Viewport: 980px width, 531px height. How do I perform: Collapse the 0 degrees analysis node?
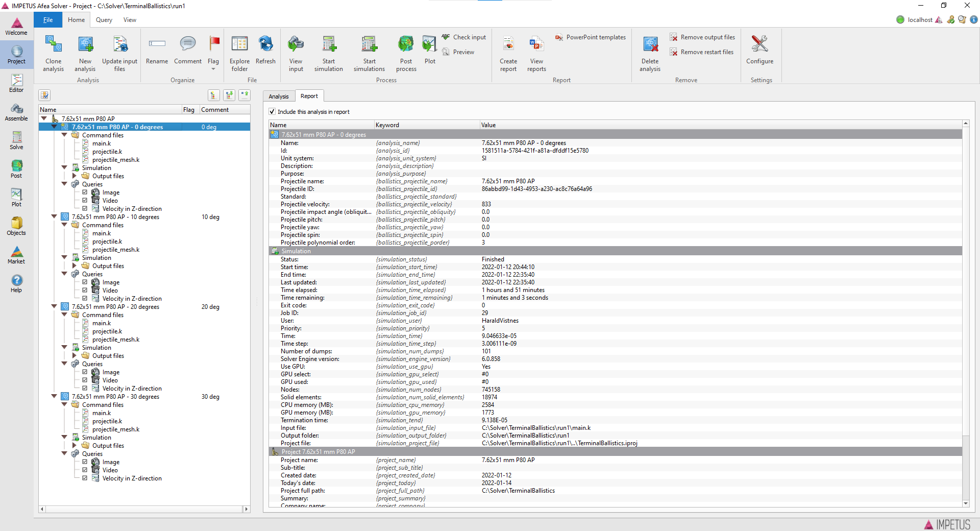(x=54, y=127)
